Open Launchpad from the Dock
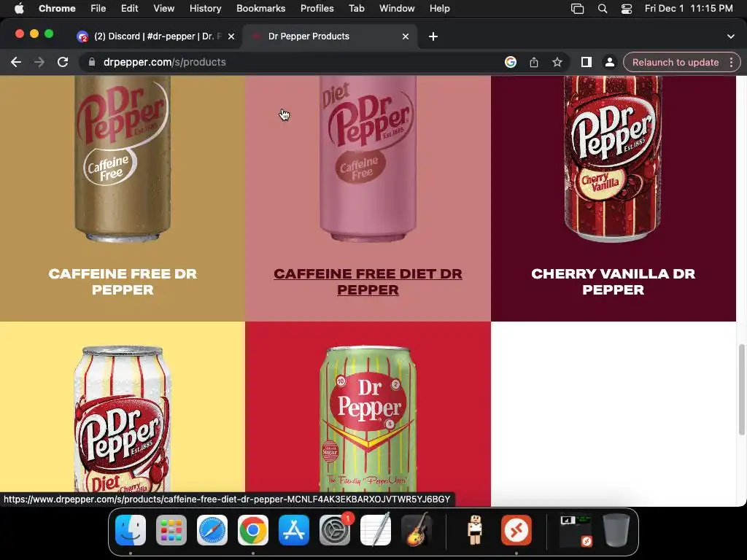The image size is (747, 560). pos(171,530)
